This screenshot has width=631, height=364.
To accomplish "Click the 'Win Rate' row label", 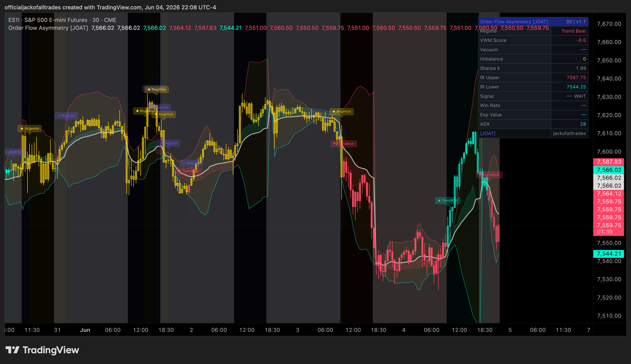I will 490,105.
